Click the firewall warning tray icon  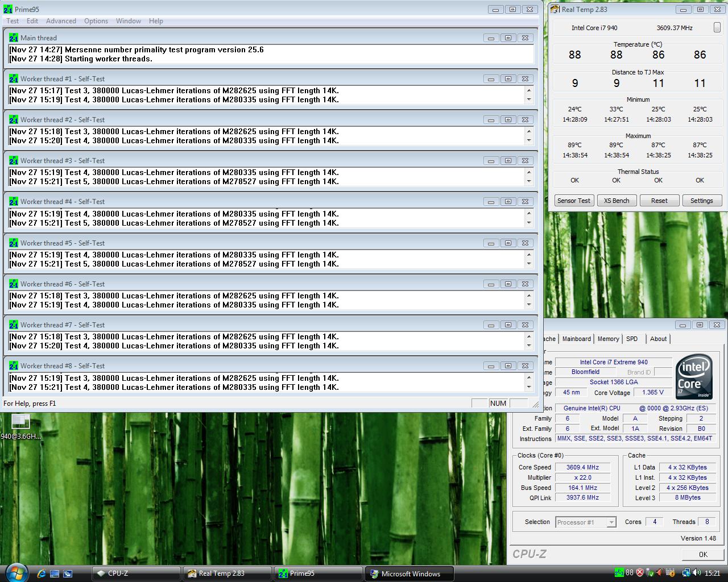[x=671, y=573]
